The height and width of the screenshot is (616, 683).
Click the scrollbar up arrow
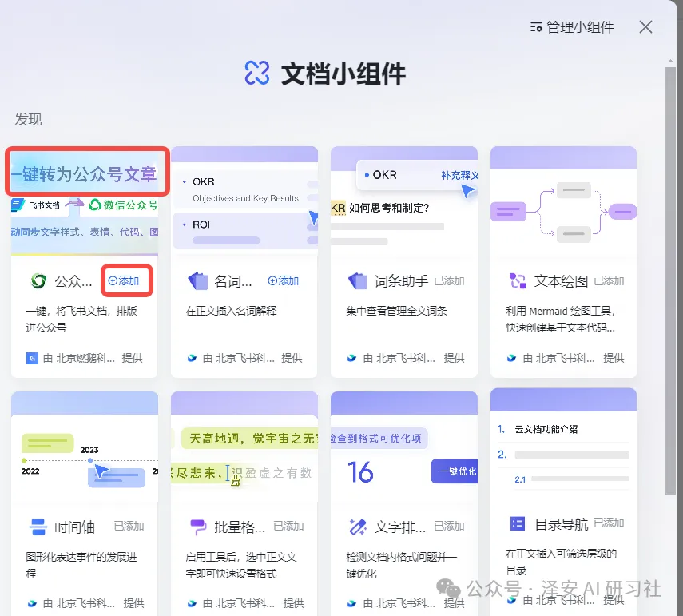(670, 62)
